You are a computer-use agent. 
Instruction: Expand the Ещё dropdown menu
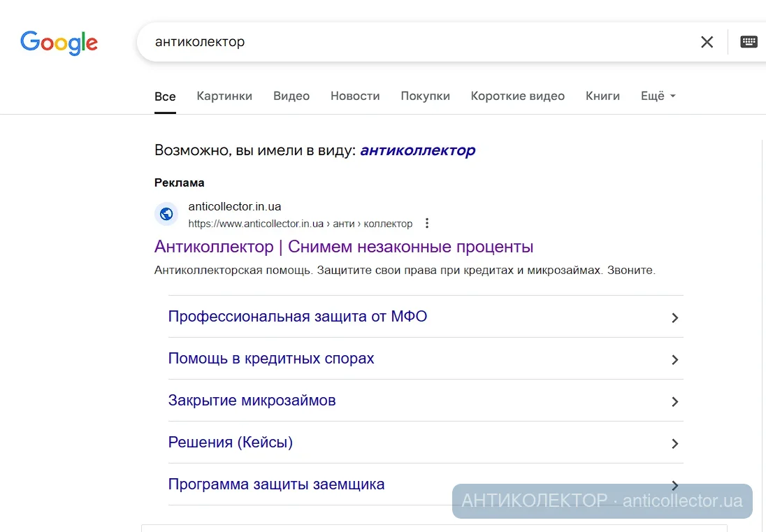click(x=657, y=96)
